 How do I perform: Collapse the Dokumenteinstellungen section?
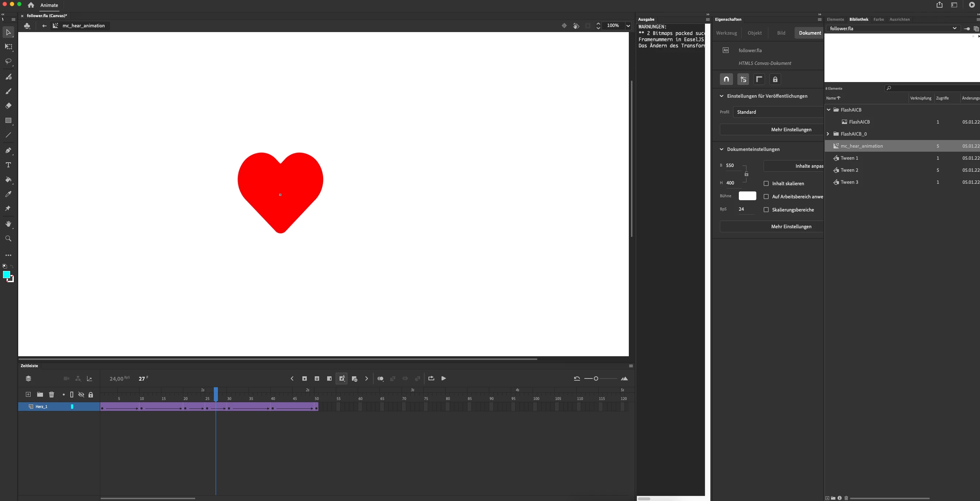coord(721,149)
